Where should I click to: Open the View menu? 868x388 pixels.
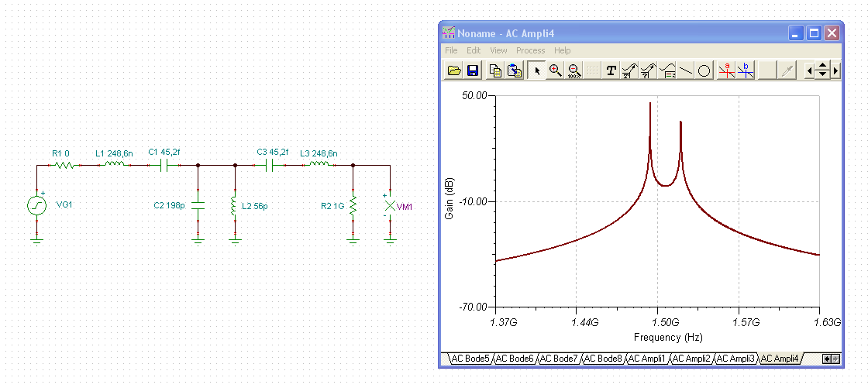click(498, 50)
